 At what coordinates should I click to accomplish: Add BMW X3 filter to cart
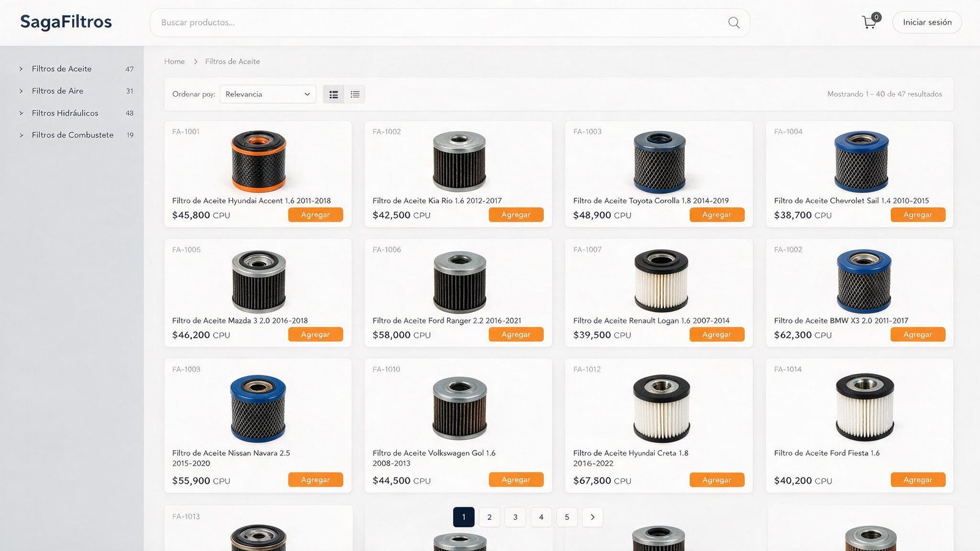pos(918,334)
